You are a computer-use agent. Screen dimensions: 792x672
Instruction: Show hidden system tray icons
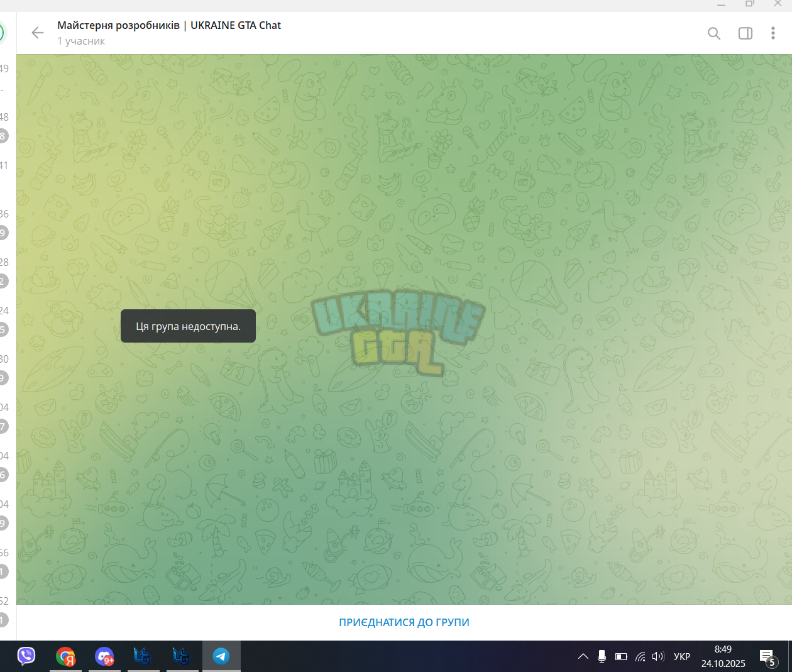[x=583, y=656]
